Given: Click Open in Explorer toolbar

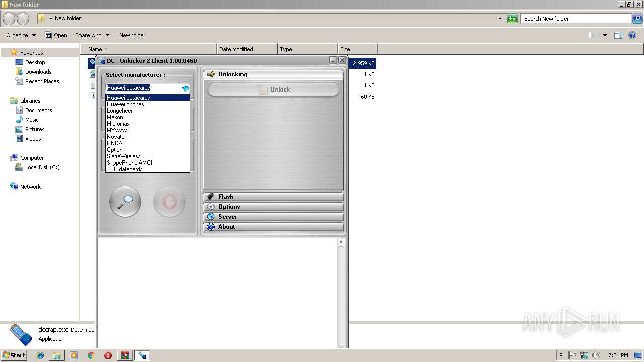Looking at the screenshot, I should coord(56,35).
